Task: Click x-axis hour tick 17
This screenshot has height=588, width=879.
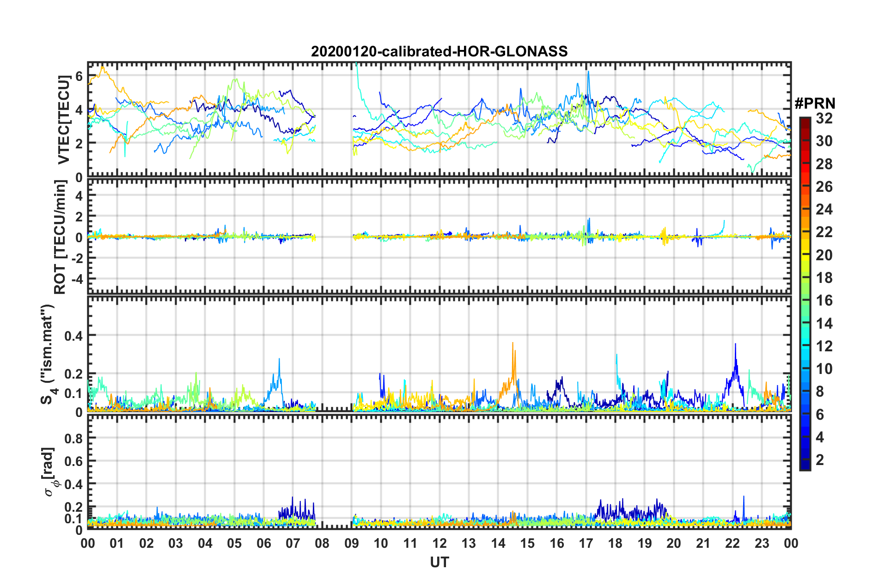Action: pyautogui.click(x=586, y=543)
